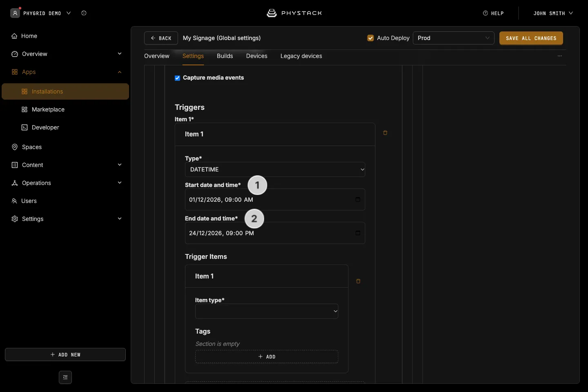
Task: Uncheck Capture media events
Action: (x=178, y=78)
